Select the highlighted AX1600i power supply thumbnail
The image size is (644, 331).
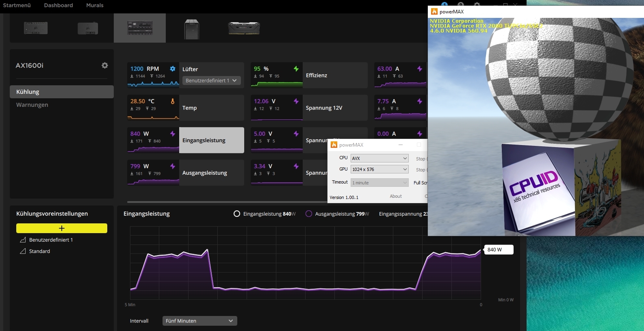140,28
